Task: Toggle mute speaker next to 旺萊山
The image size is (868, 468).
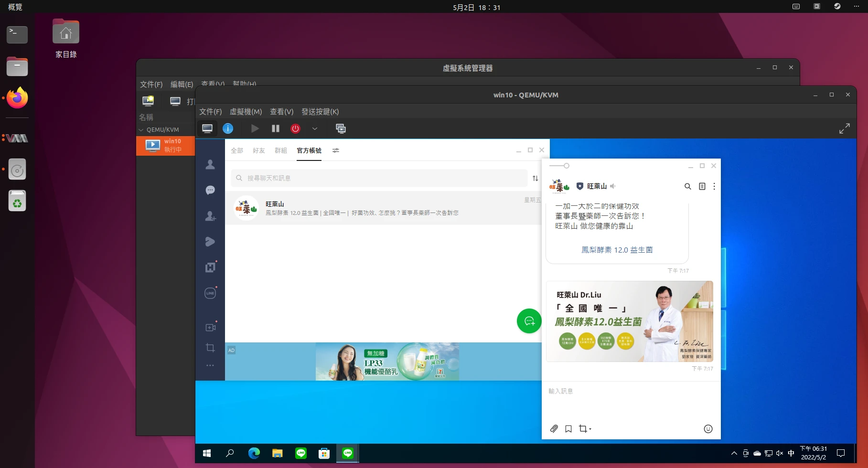Action: [x=613, y=186]
